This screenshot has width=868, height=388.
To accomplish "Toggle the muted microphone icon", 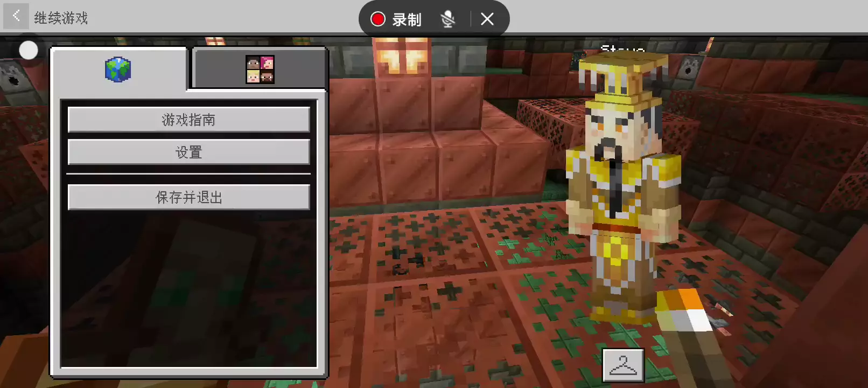I will tap(447, 19).
